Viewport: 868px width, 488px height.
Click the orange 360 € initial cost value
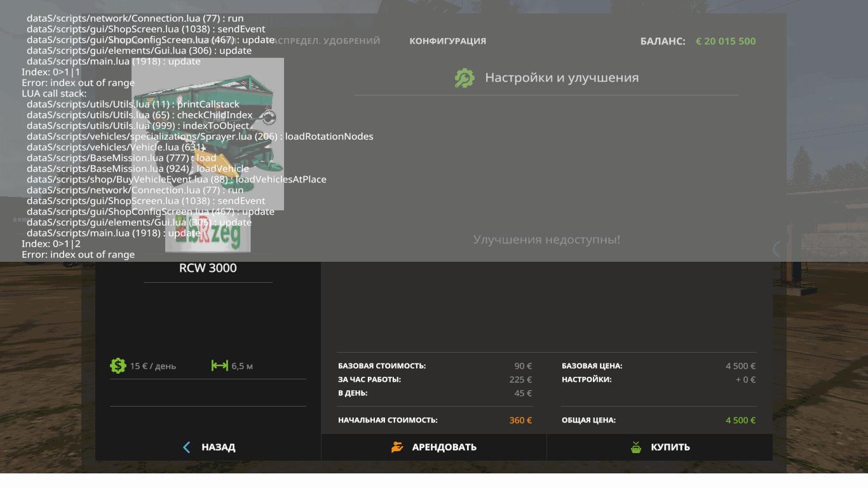tap(520, 420)
